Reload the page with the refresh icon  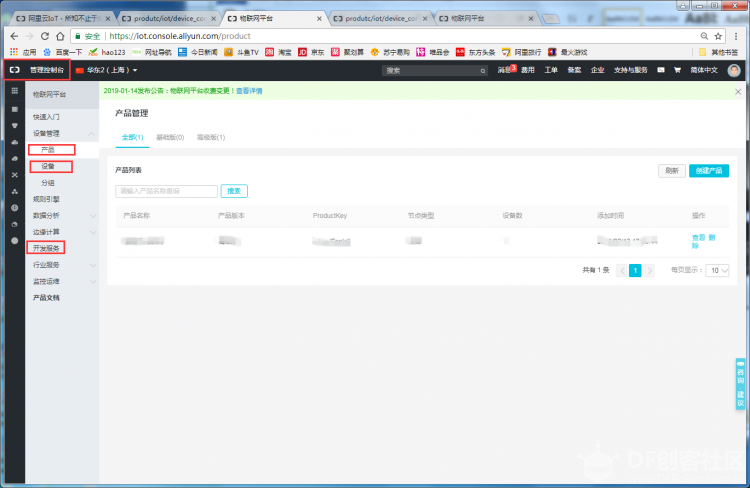click(x=44, y=36)
